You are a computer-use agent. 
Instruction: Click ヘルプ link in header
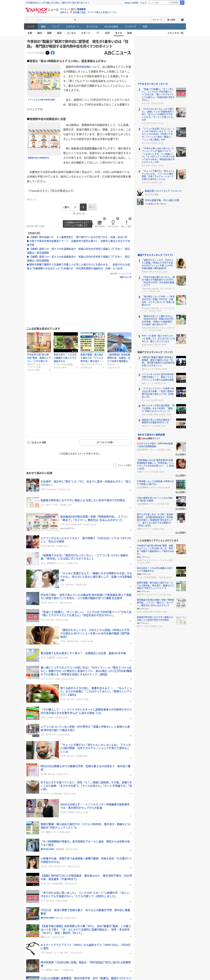(143, 3)
